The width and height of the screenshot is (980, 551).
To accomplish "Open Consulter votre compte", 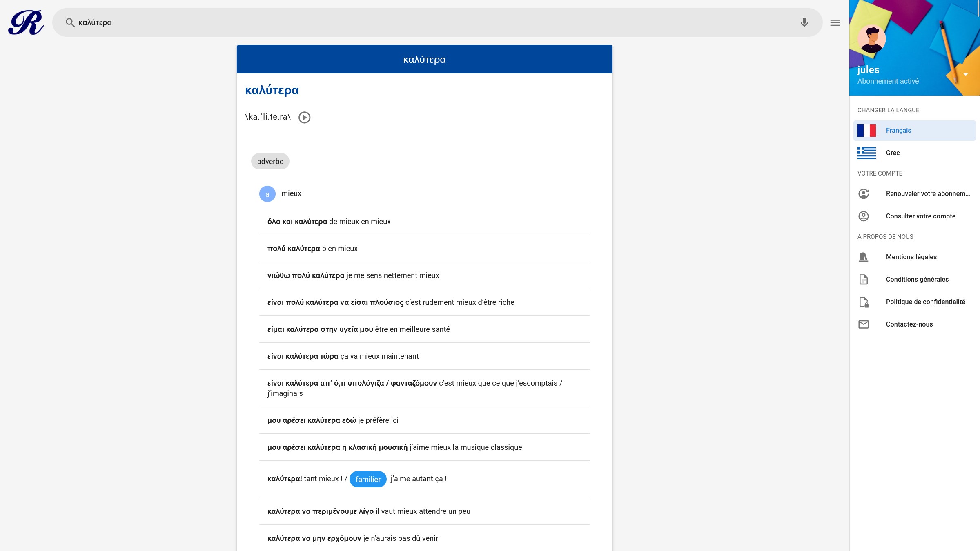I will (x=920, y=216).
